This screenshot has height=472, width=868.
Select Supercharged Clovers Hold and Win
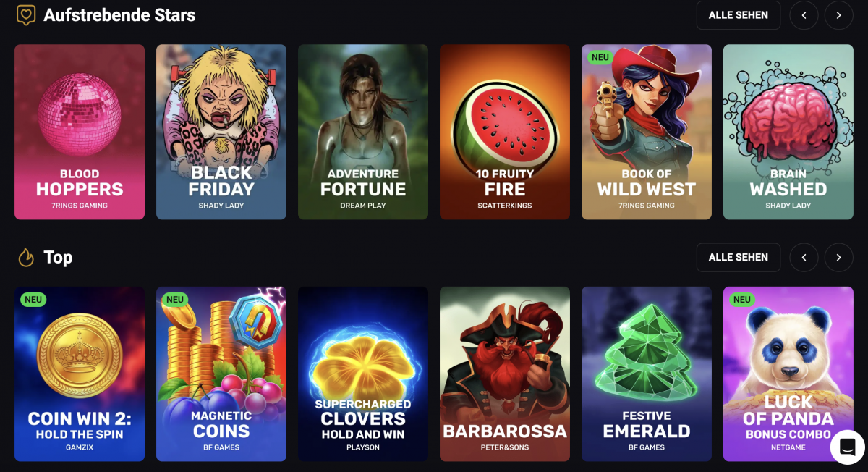tap(363, 374)
